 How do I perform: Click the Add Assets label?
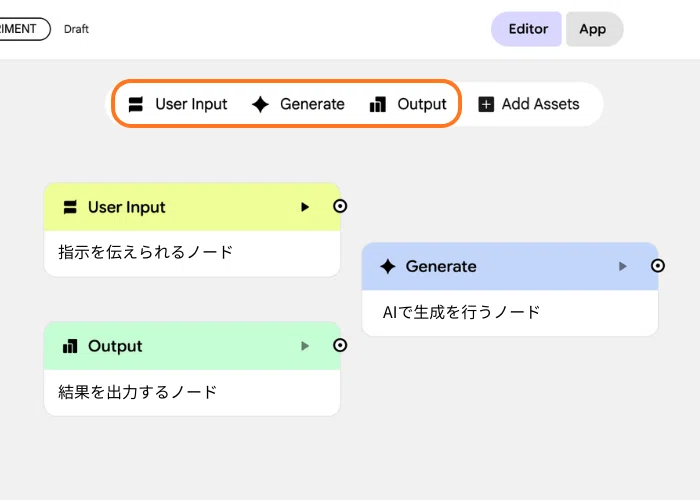click(x=541, y=104)
